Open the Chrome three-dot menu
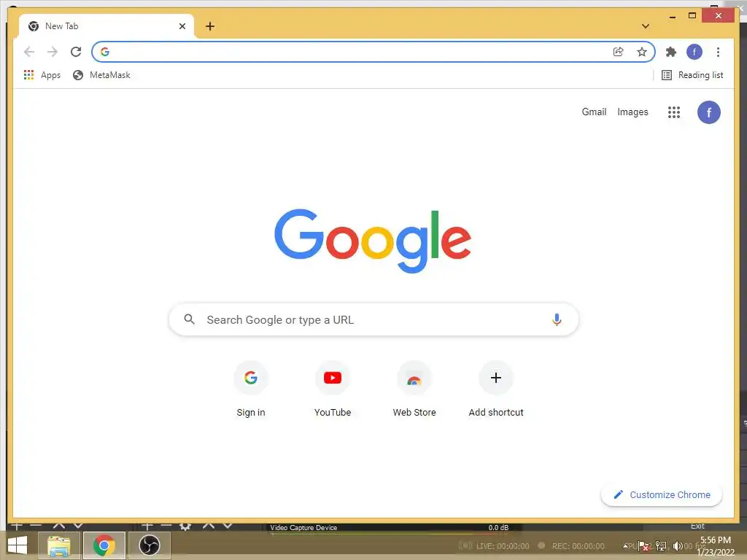This screenshot has width=747, height=560. coord(718,52)
